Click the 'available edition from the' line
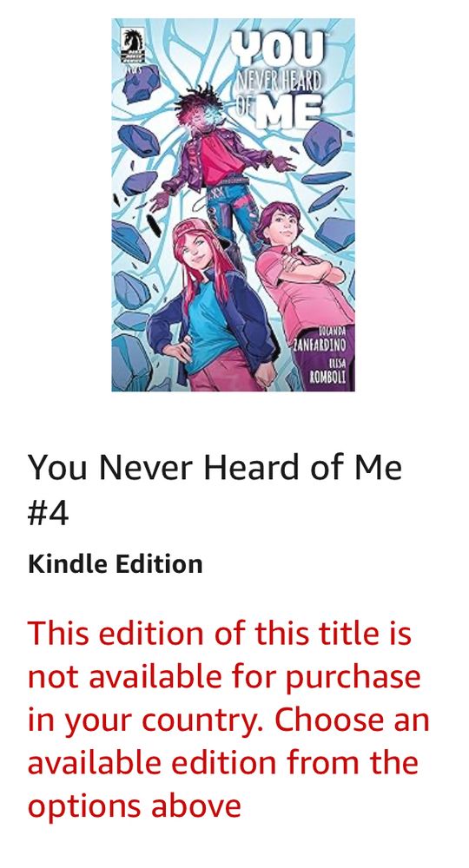 tap(223, 763)
